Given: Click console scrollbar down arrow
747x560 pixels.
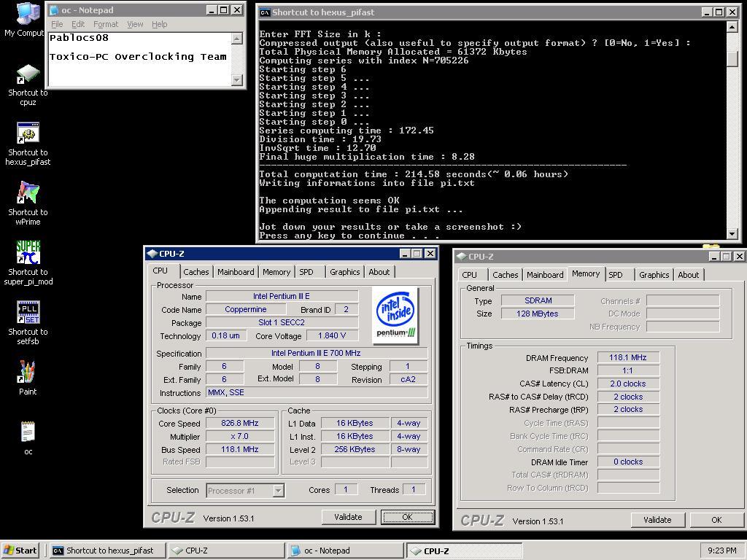Looking at the screenshot, I should point(732,234).
